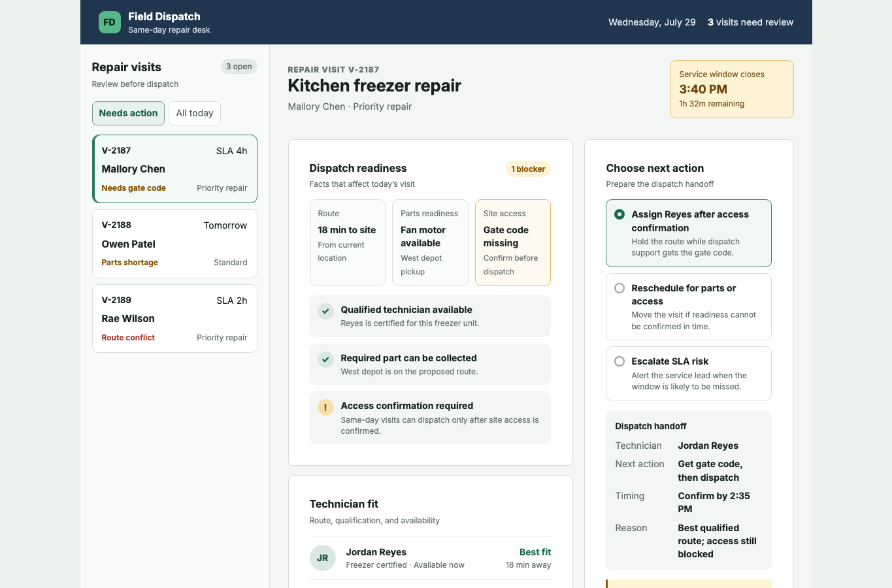This screenshot has height=588, width=892.
Task: Click Confirm by 2:35 PM timing value
Action: click(714, 502)
